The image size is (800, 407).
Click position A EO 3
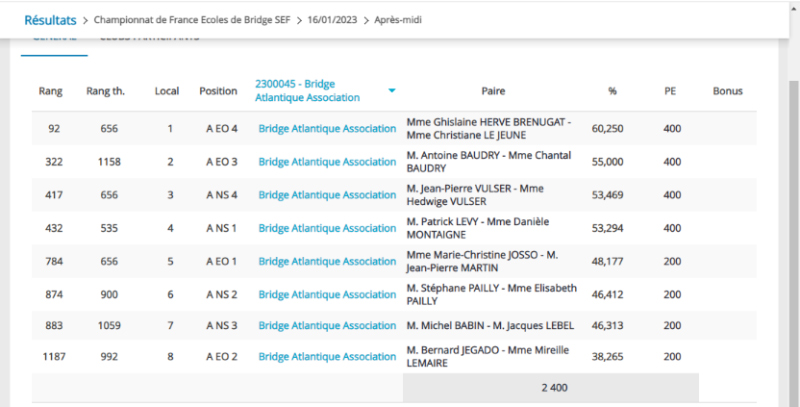point(221,162)
